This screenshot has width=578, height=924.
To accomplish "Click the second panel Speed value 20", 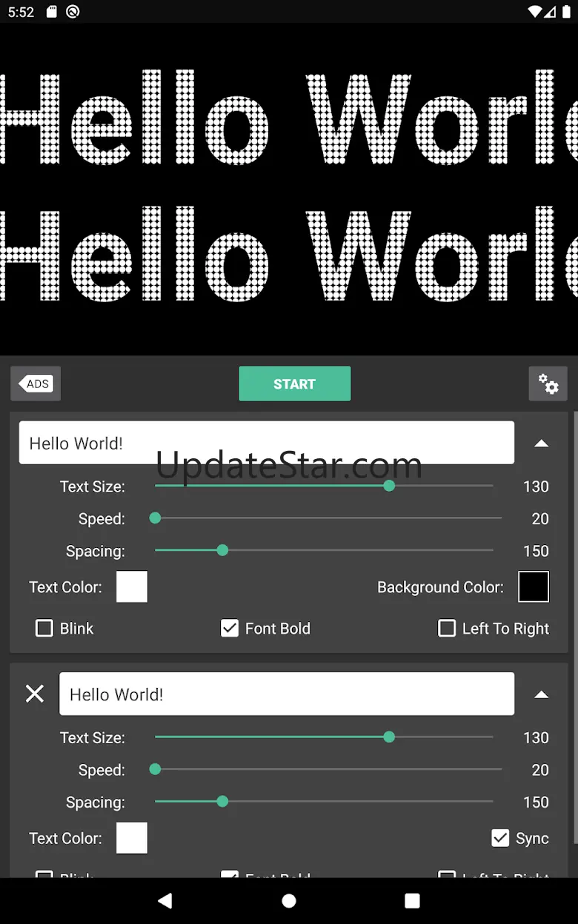I will tap(540, 769).
